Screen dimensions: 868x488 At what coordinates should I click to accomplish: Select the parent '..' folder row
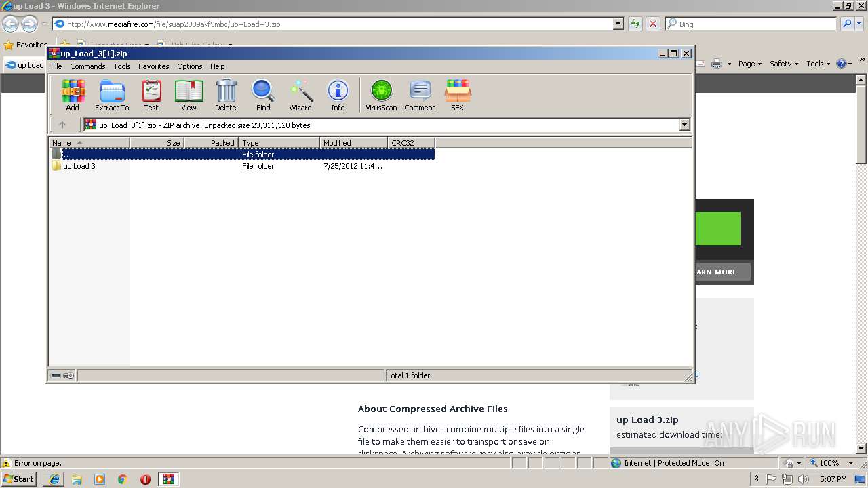pos(242,155)
